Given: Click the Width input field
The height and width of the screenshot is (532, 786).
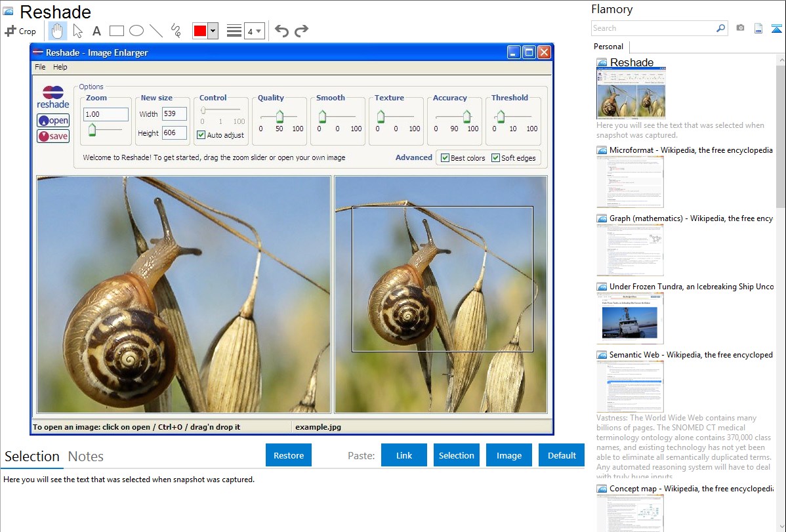Looking at the screenshot, I should (x=174, y=114).
